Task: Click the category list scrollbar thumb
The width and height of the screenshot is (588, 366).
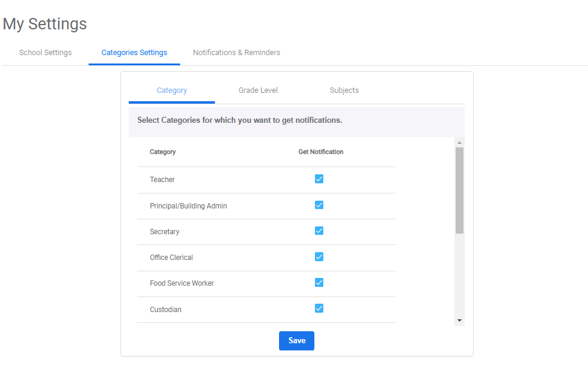Action: click(459, 190)
